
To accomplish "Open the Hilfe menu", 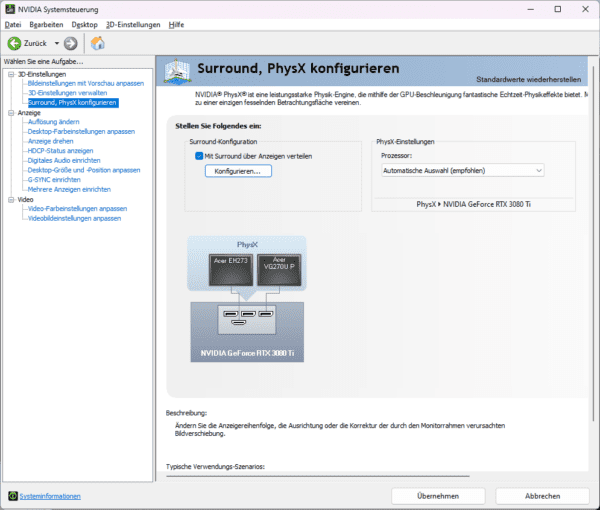I will coord(176,24).
